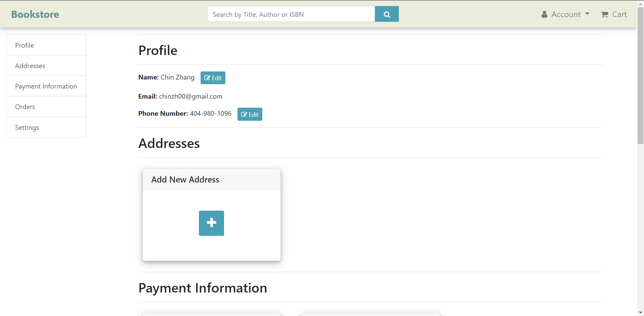This screenshot has height=316, width=644.
Task: Open the Cart link text
Action: pos(619,14)
